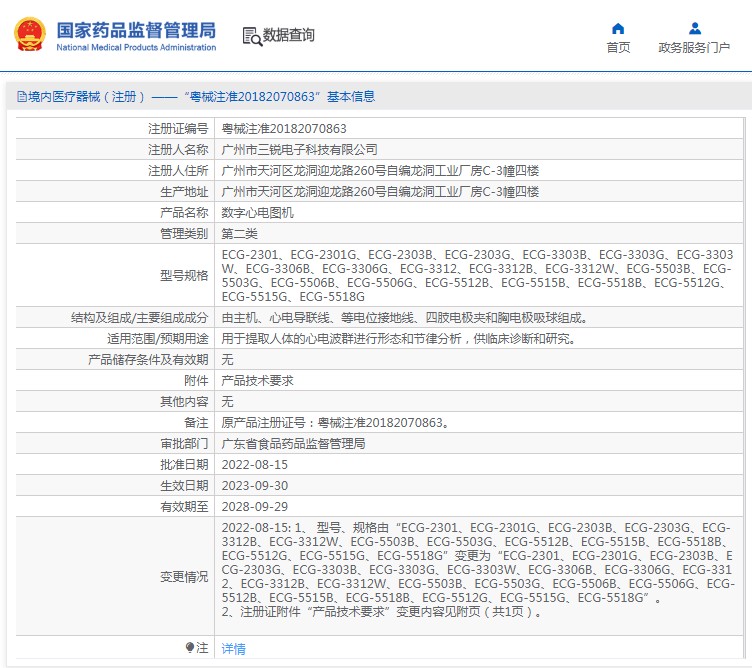This screenshot has height=668, width=752.
Task: Click the registration number 粤械注准20182070863 value
Action: coord(284,129)
